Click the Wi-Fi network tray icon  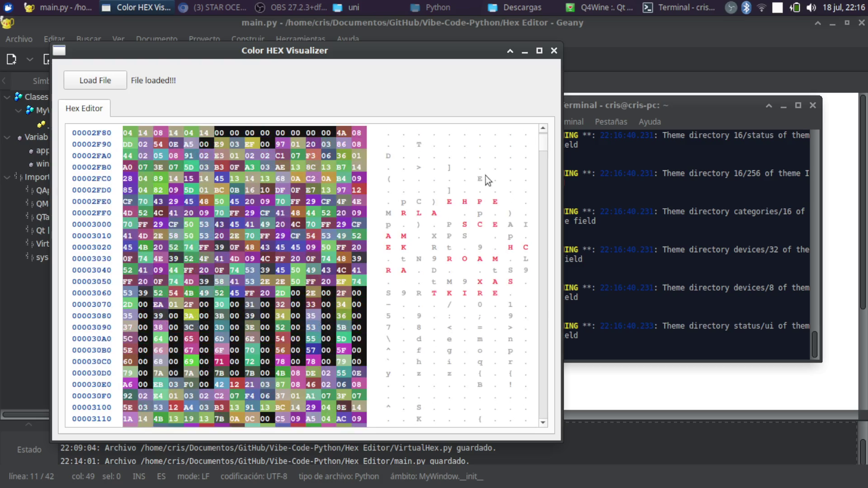(762, 7)
